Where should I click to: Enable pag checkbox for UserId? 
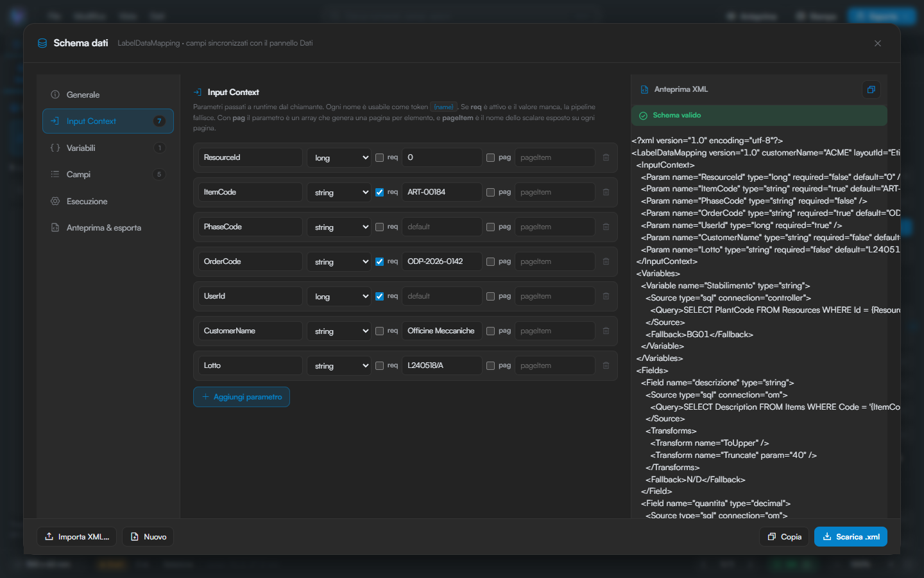pyautogui.click(x=490, y=296)
